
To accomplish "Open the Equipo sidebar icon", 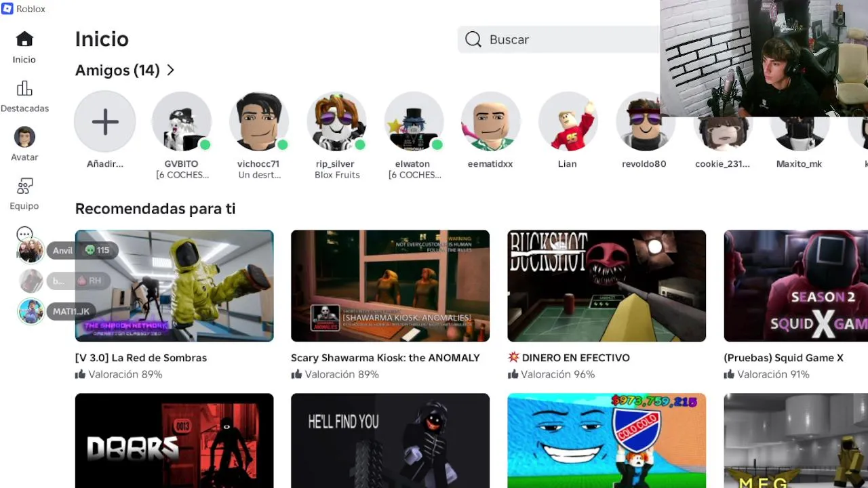I will 24,186.
